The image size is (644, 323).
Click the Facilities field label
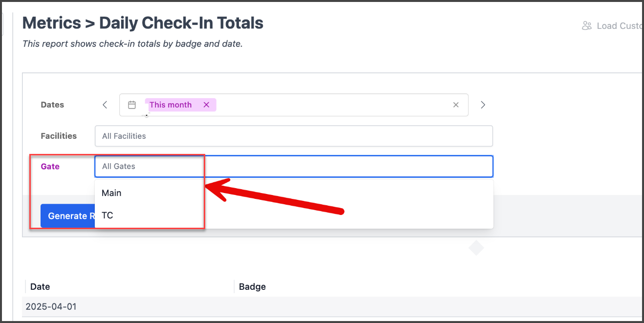[59, 136]
